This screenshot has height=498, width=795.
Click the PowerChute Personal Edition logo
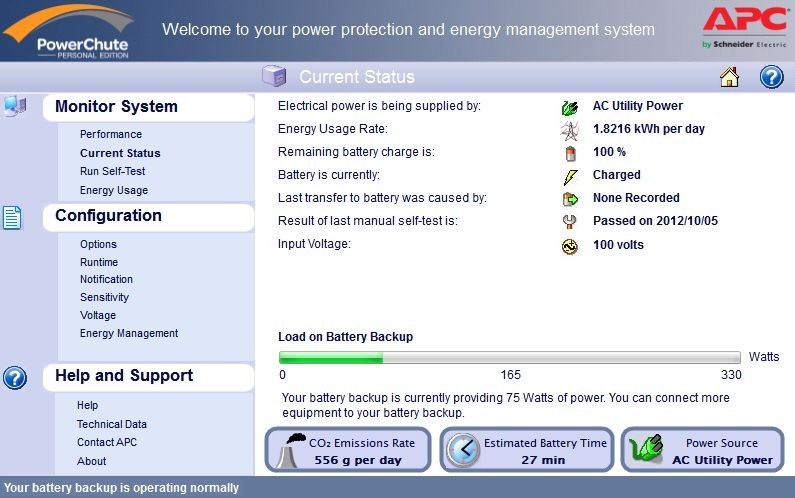pos(68,31)
